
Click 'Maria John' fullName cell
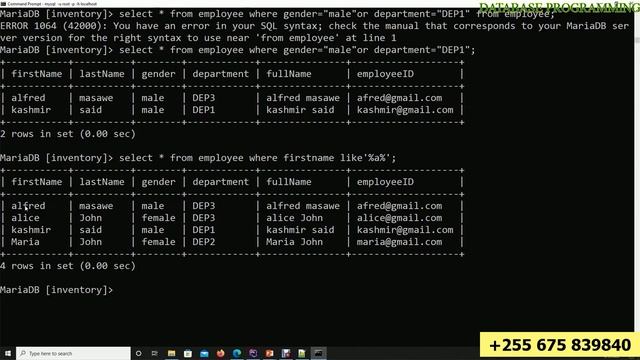[x=294, y=242]
